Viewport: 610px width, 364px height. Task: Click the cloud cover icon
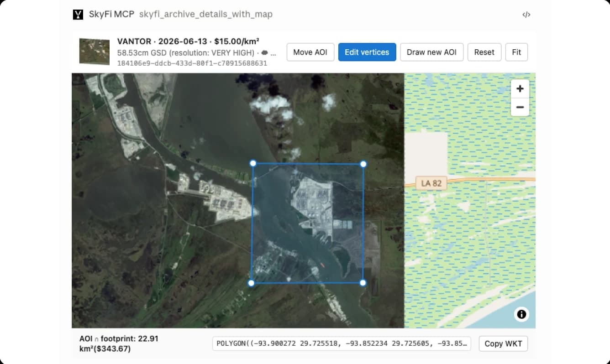pos(264,53)
